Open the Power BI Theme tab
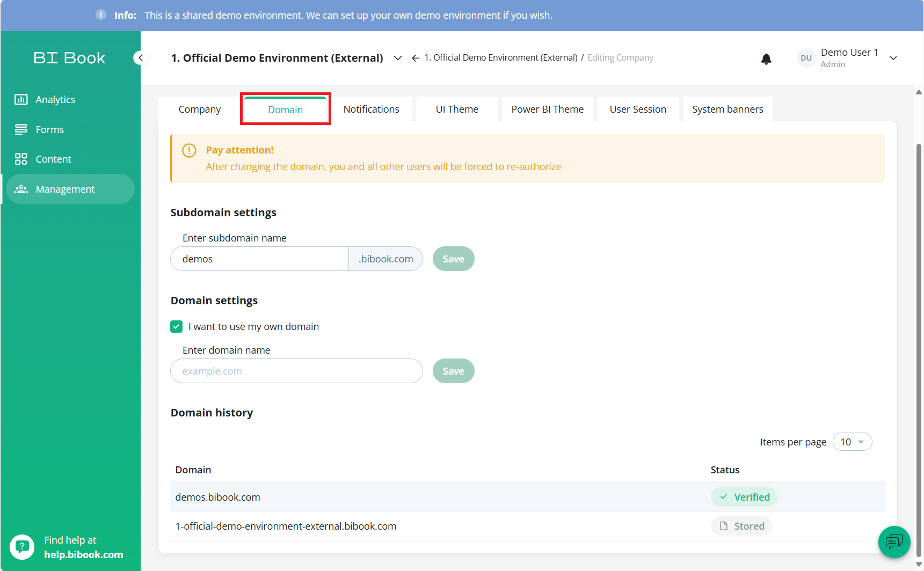924x571 pixels. [x=548, y=109]
